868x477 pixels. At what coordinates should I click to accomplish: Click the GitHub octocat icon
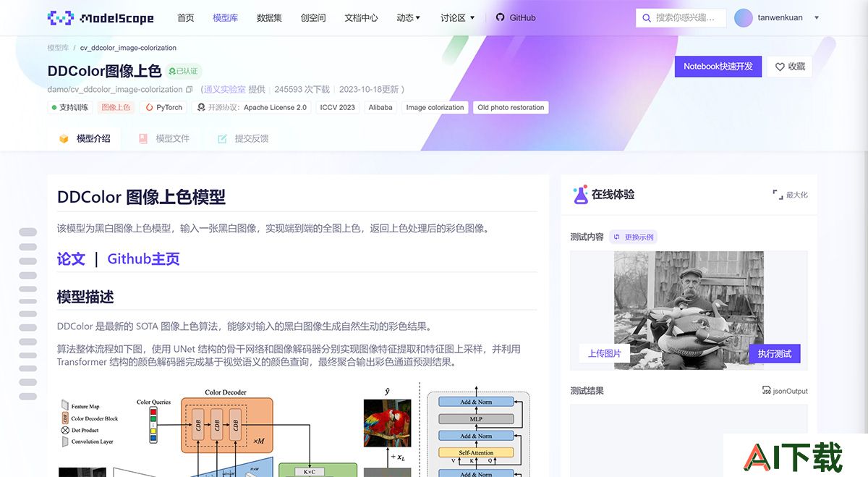500,17
